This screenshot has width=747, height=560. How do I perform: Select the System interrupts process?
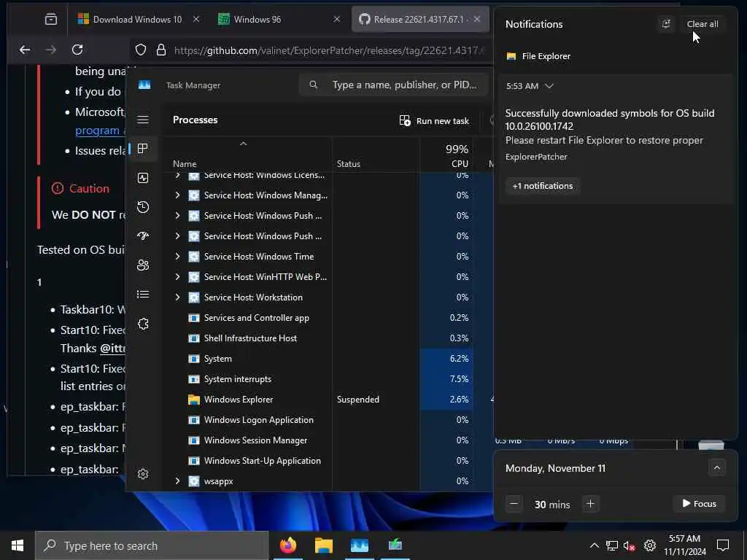tap(309, 379)
